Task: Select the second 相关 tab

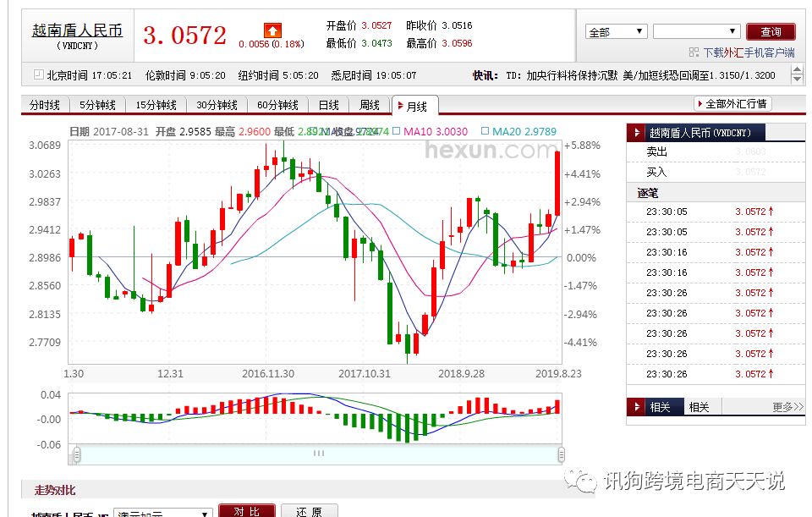Action: pos(699,407)
